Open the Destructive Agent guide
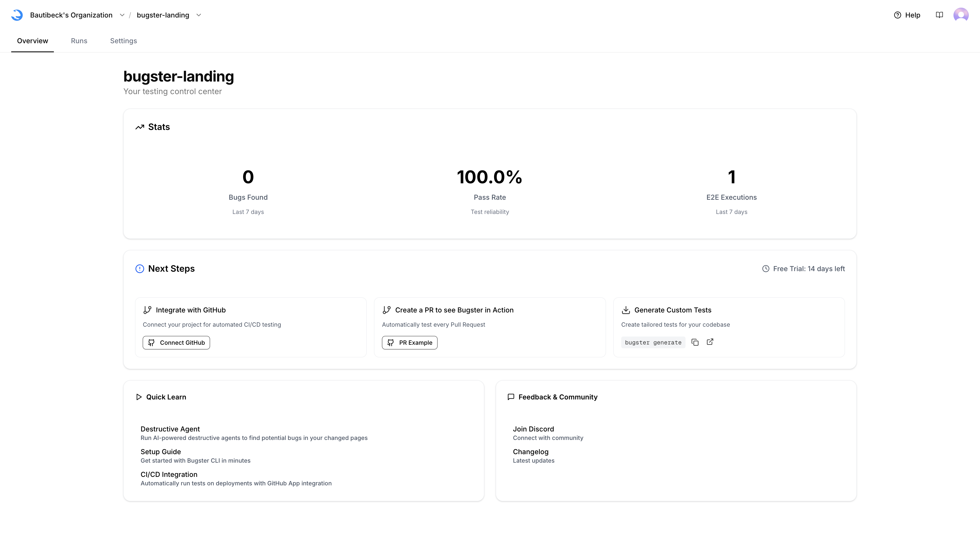 tap(170, 429)
